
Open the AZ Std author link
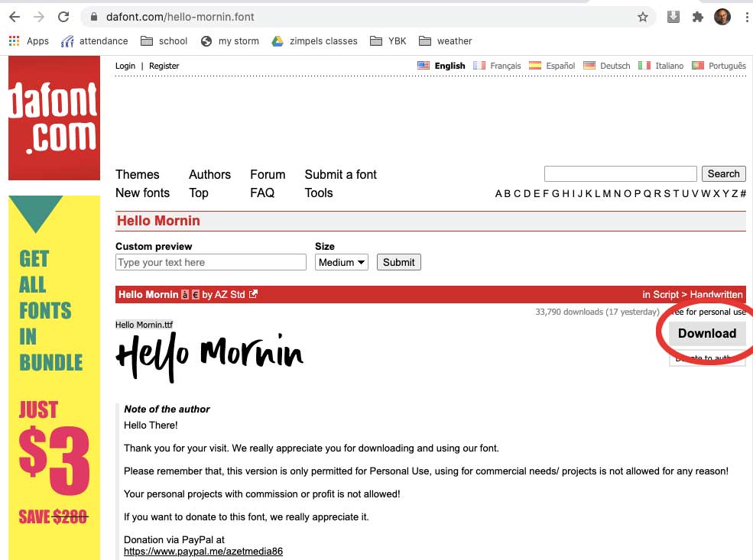[229, 295]
